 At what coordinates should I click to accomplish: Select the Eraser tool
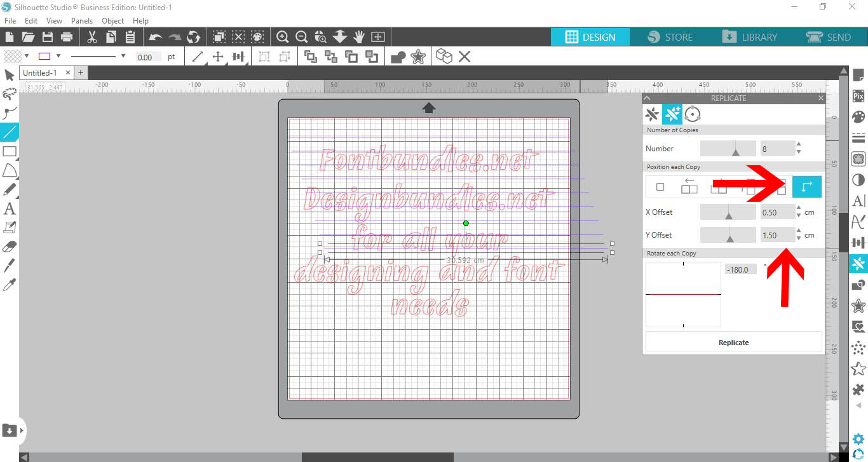tap(10, 246)
